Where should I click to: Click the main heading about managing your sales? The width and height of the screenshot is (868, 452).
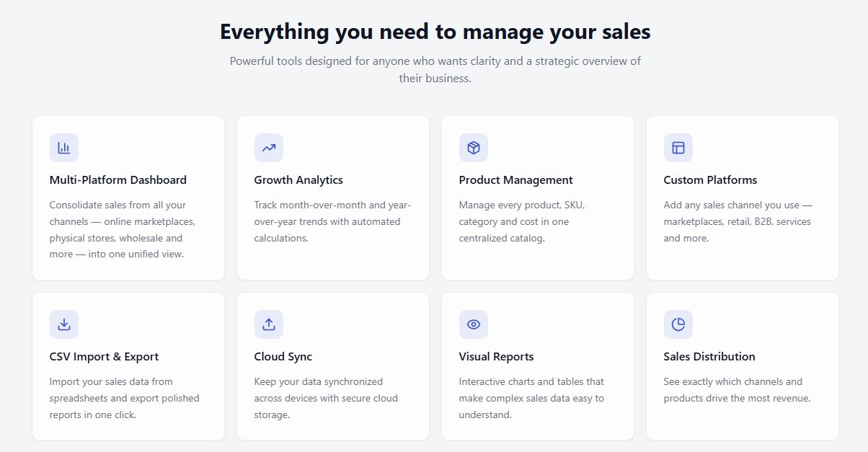(x=434, y=32)
